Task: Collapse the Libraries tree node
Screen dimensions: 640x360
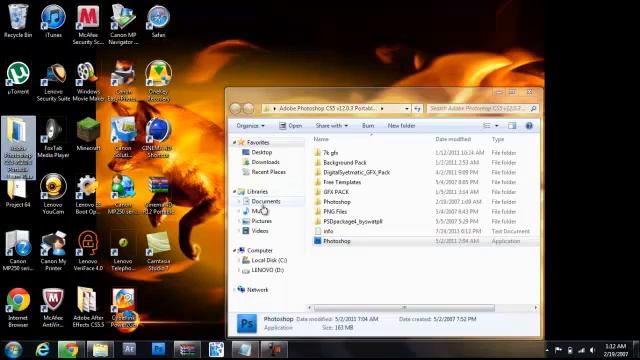Action: 235,191
